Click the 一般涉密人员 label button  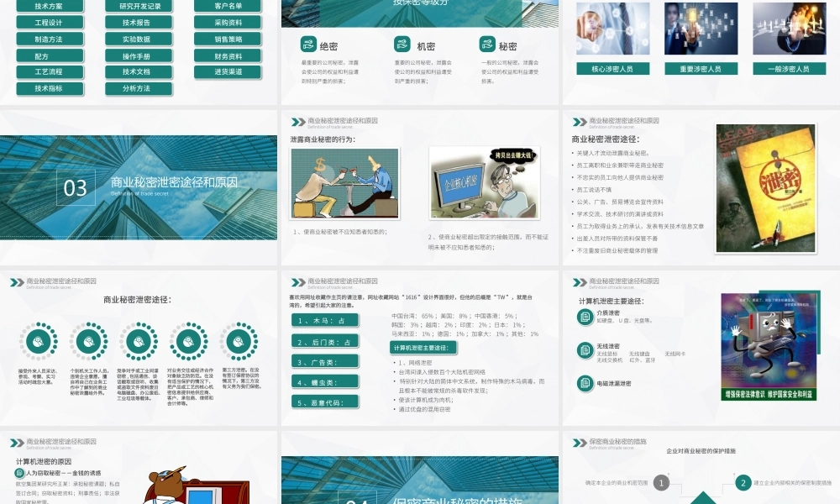tap(790, 69)
